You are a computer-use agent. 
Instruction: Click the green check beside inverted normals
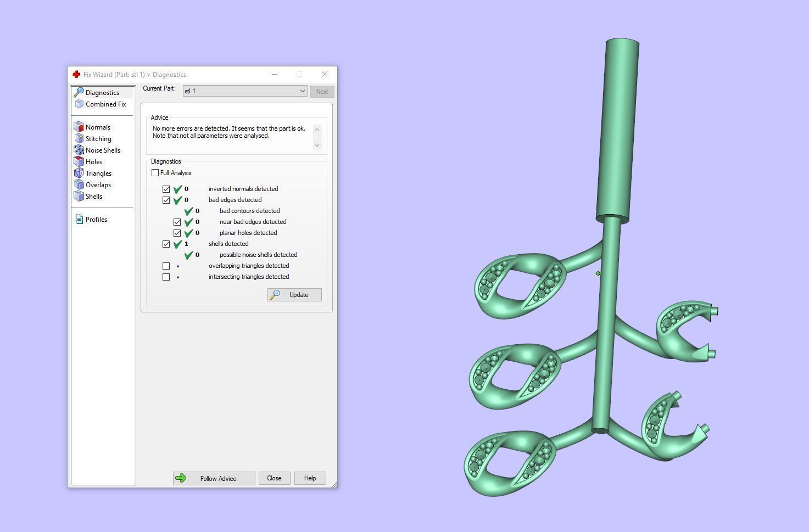pos(177,189)
